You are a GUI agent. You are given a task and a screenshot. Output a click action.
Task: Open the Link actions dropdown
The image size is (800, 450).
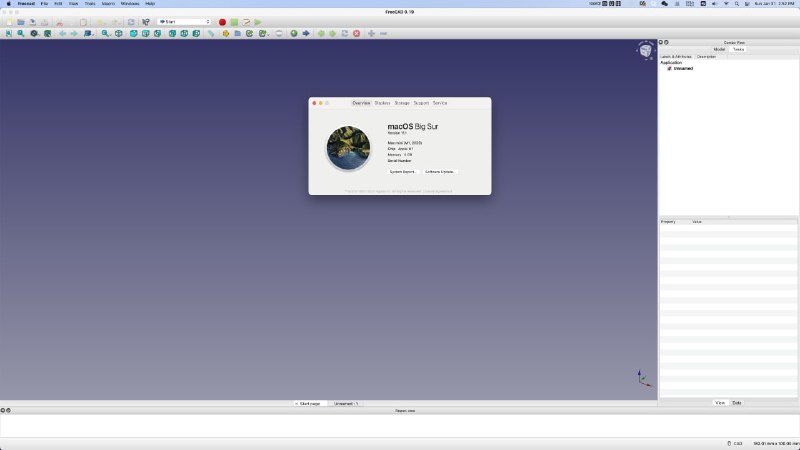click(263, 34)
